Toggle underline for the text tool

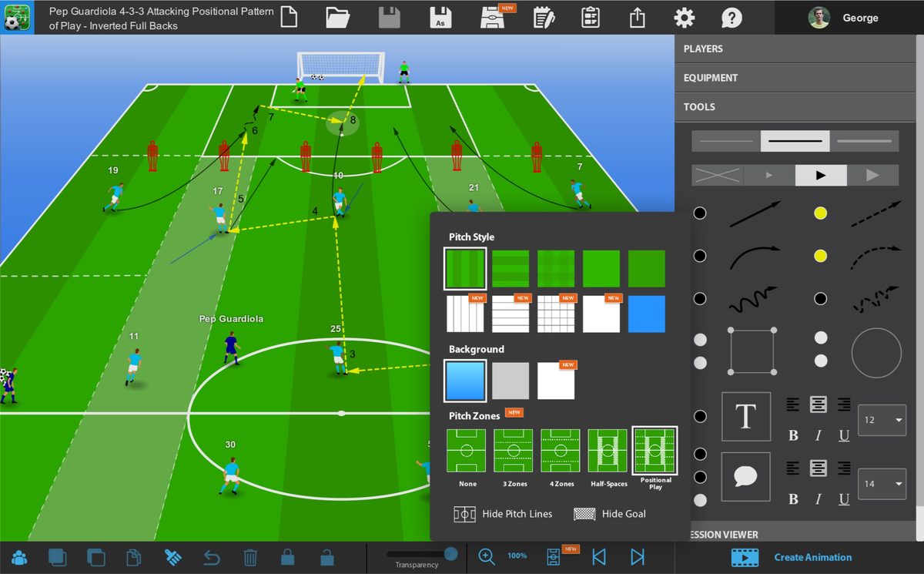[844, 436]
